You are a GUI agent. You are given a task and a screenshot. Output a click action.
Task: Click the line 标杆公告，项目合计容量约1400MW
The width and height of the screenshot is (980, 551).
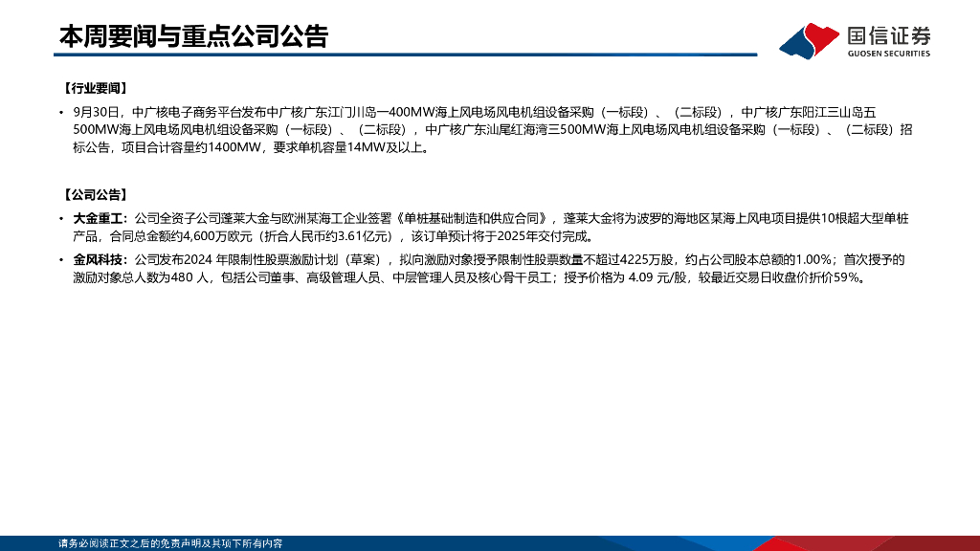253,148
